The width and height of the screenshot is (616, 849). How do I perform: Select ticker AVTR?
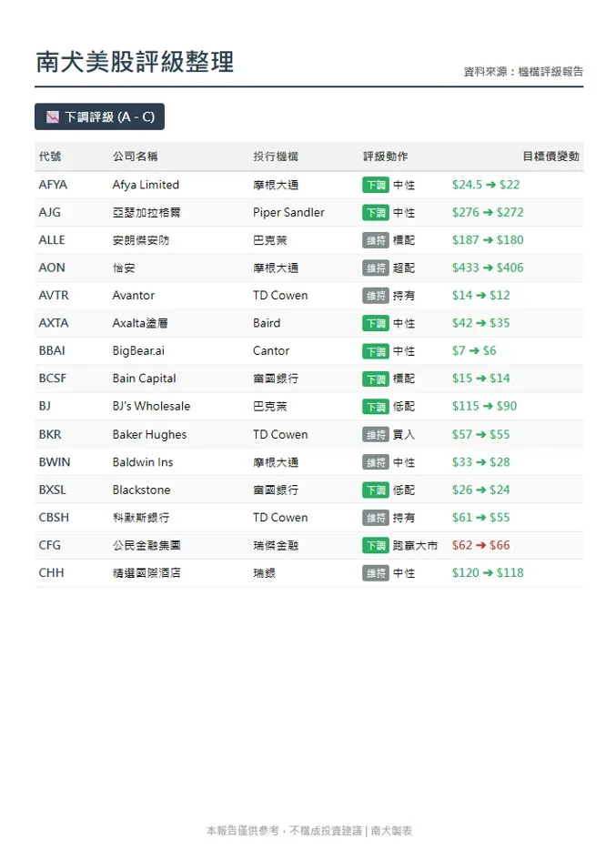tap(54, 295)
